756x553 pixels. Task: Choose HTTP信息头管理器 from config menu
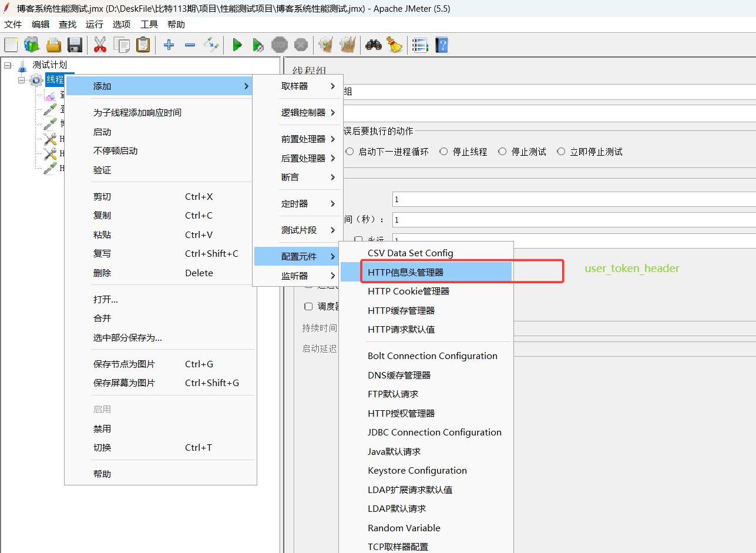click(x=426, y=272)
